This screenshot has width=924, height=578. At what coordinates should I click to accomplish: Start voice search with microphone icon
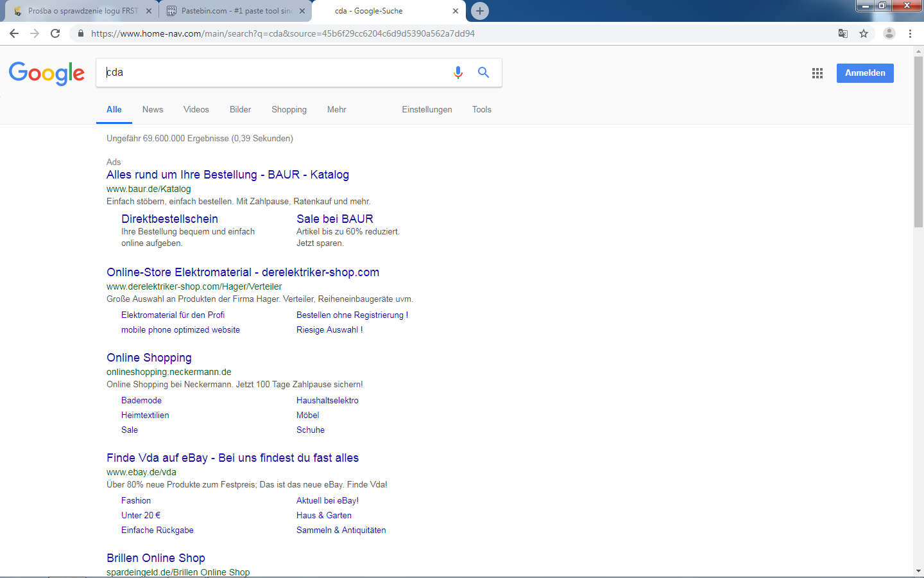[x=458, y=73]
